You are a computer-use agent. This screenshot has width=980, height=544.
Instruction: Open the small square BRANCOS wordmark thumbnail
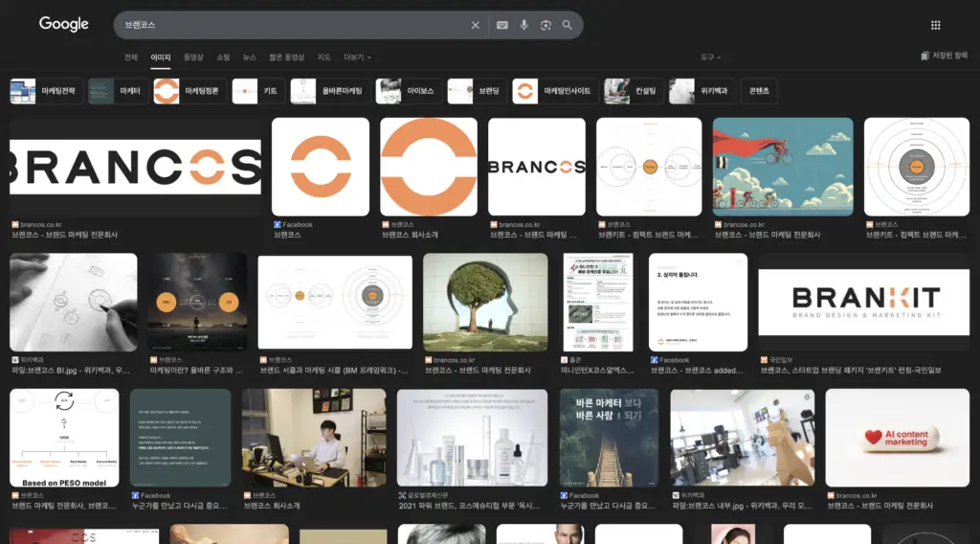(x=537, y=167)
